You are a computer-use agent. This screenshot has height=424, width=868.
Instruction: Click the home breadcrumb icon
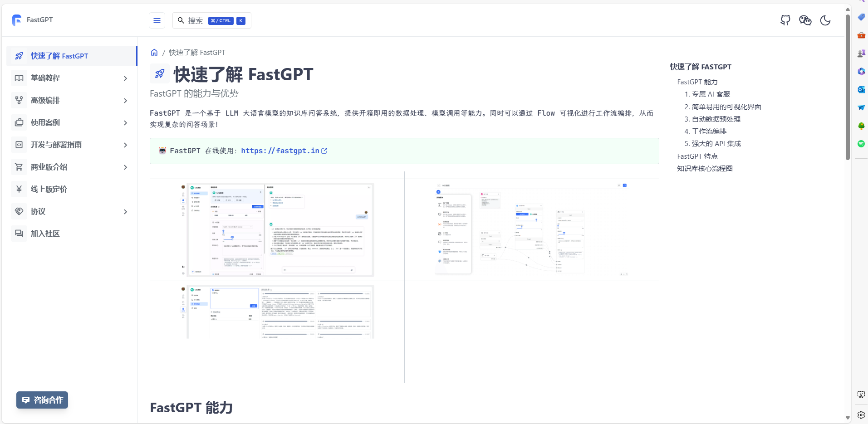click(x=154, y=52)
